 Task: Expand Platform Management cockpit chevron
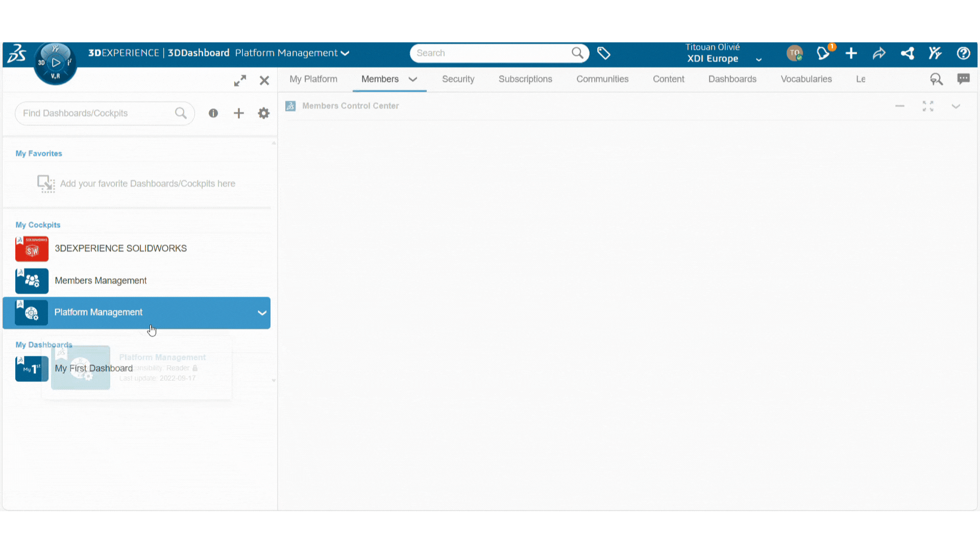[262, 313]
